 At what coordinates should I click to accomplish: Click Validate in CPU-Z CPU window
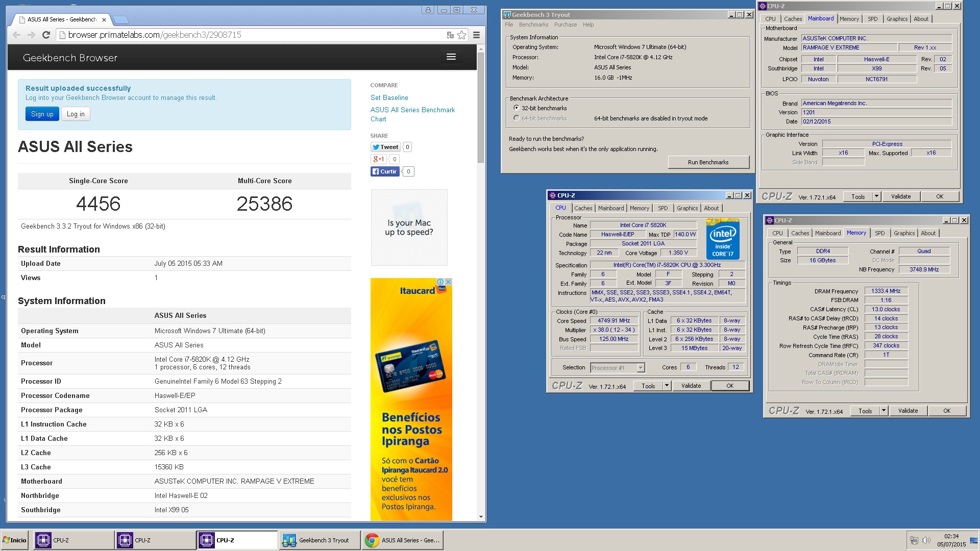click(691, 386)
